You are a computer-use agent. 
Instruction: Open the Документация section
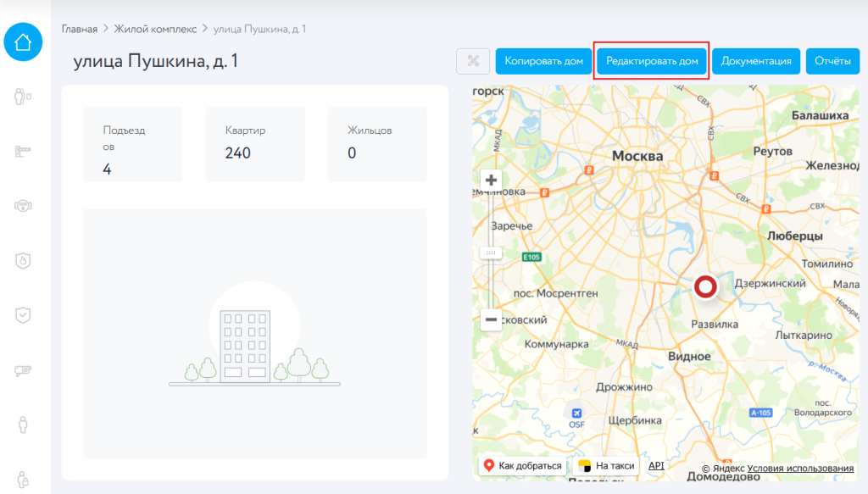pos(756,61)
